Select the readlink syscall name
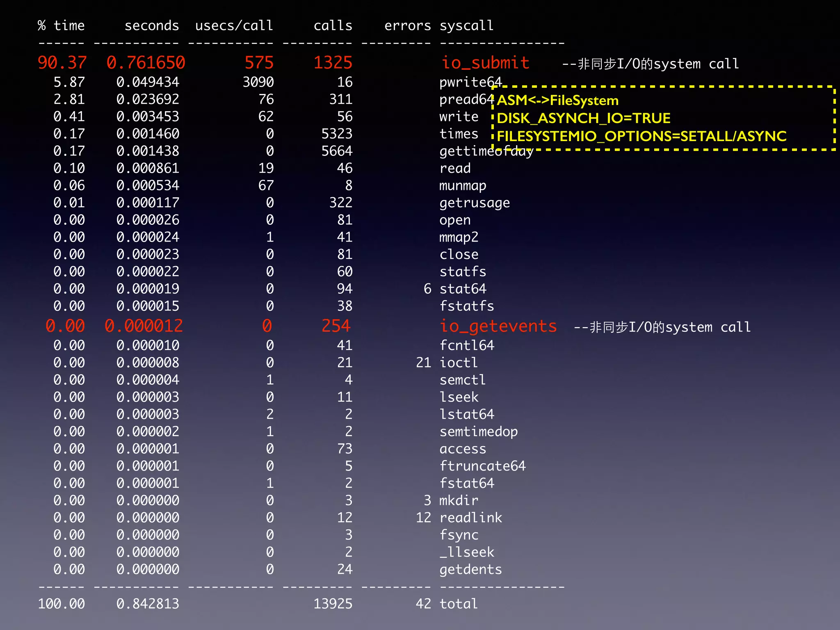Image resolution: width=840 pixels, height=630 pixels. pyautogui.click(x=470, y=518)
